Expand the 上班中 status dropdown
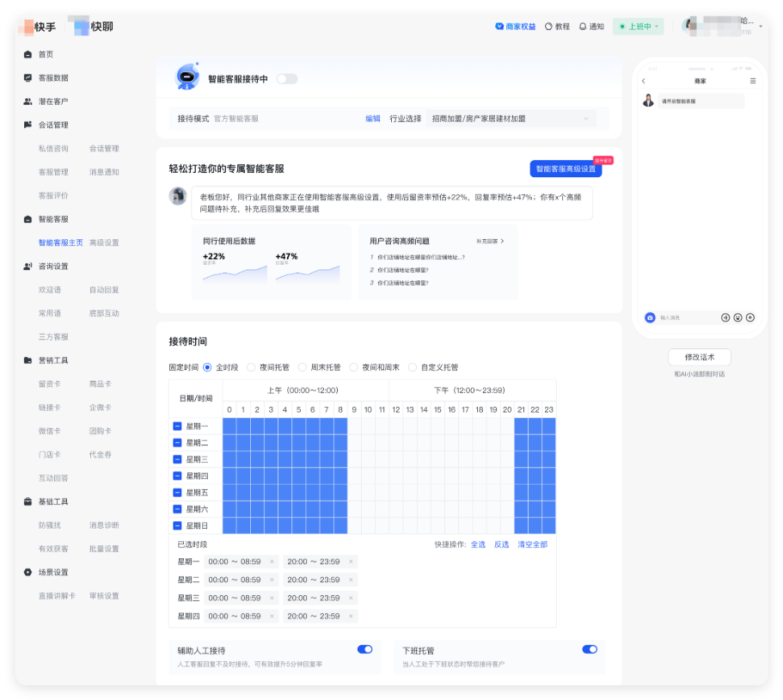783x700 pixels. point(639,27)
